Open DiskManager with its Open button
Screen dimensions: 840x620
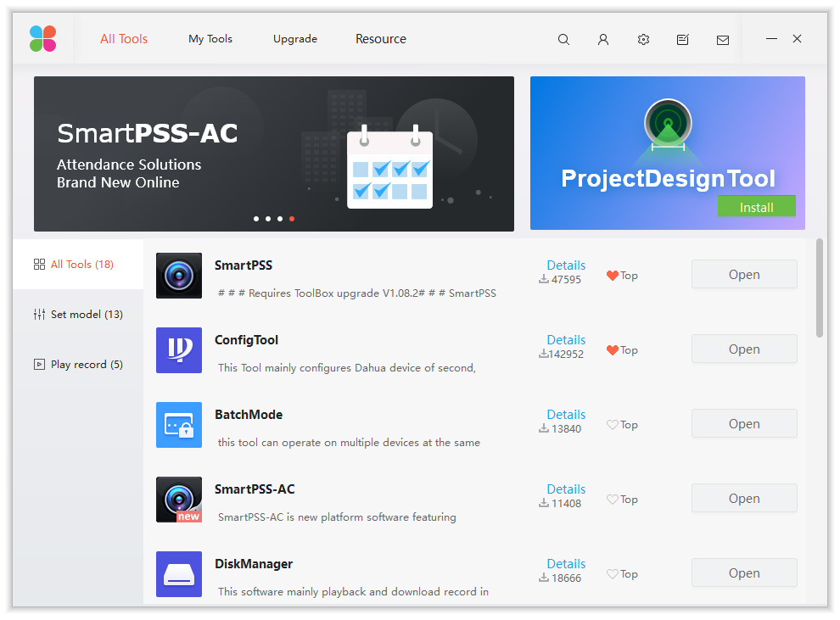[744, 573]
